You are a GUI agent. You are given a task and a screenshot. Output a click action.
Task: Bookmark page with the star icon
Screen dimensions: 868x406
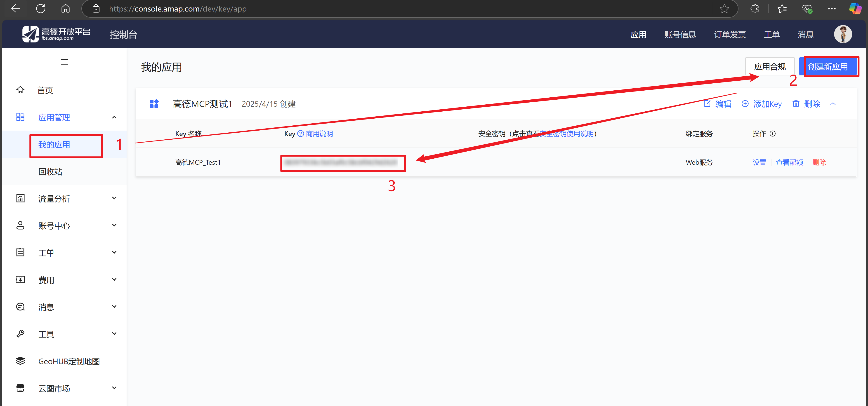pos(724,9)
